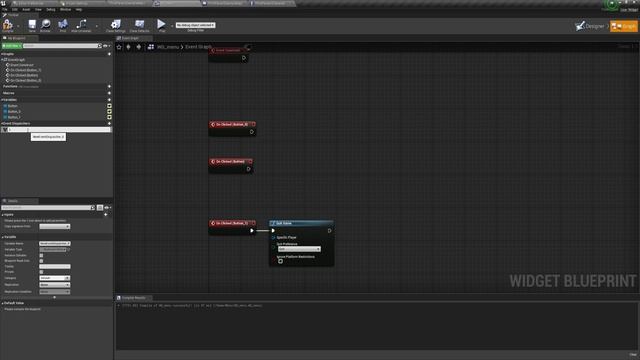
Task: Open the Debug menu
Action: [51, 9]
